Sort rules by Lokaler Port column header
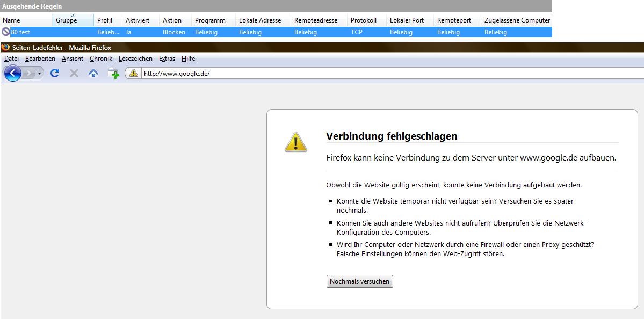Screen dimensions: 644x319 (410, 20)
